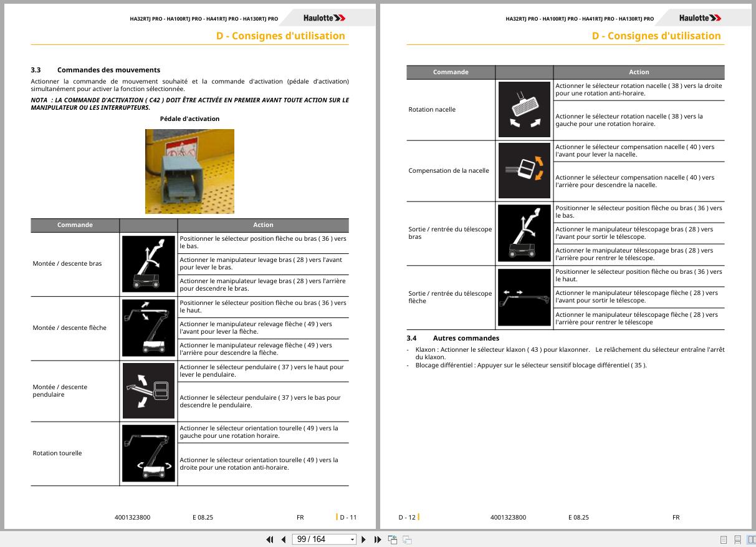Screen dimensions: 756x547
Task: Click the left page 'Commande' table header
Action: 75,225
